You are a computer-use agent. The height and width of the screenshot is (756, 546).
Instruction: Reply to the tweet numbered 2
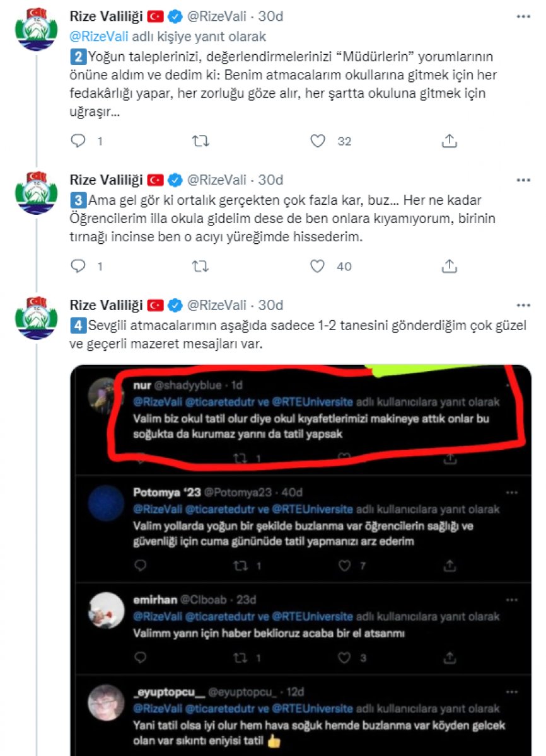click(78, 141)
